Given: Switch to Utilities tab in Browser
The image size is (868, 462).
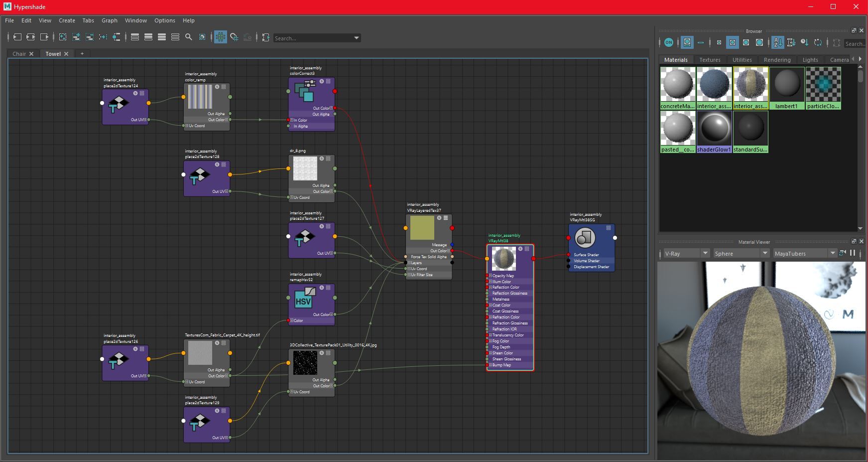Looking at the screenshot, I should (742, 60).
